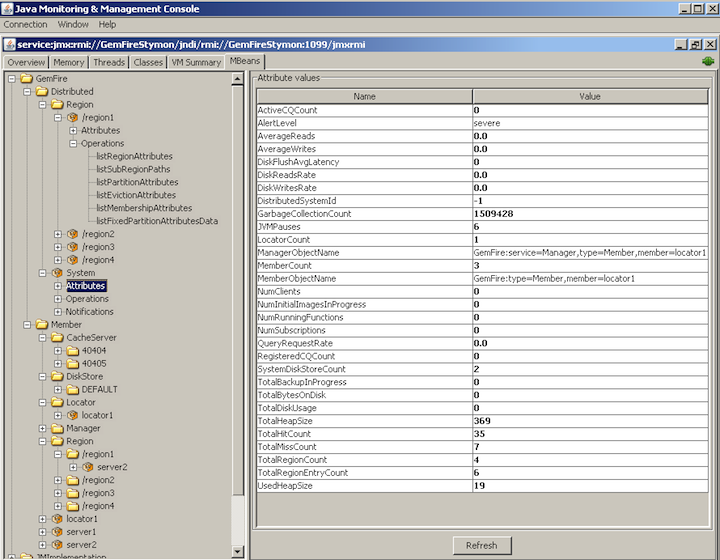Click the Java cup icon in title bar
This screenshot has width=720, height=560.
[8, 9]
